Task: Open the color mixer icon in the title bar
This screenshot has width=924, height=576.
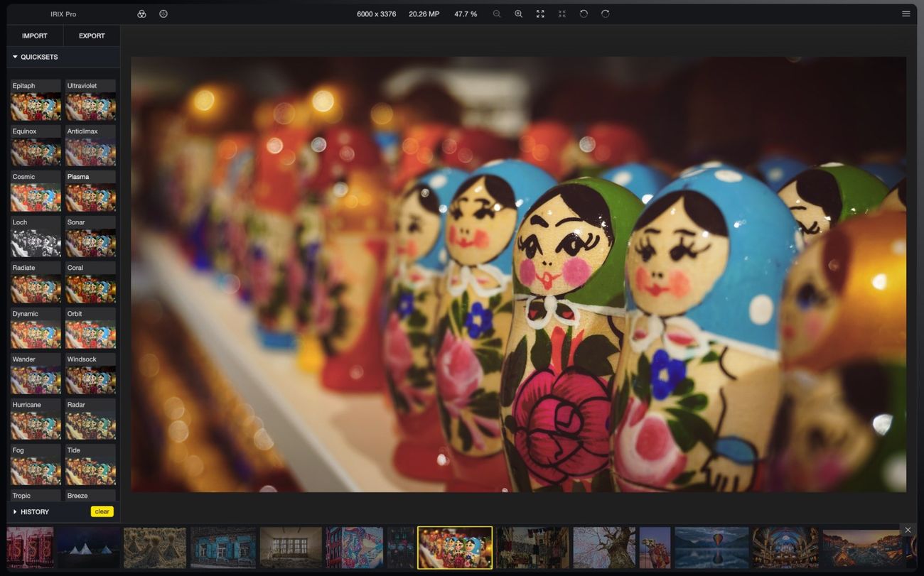Action: (141, 13)
